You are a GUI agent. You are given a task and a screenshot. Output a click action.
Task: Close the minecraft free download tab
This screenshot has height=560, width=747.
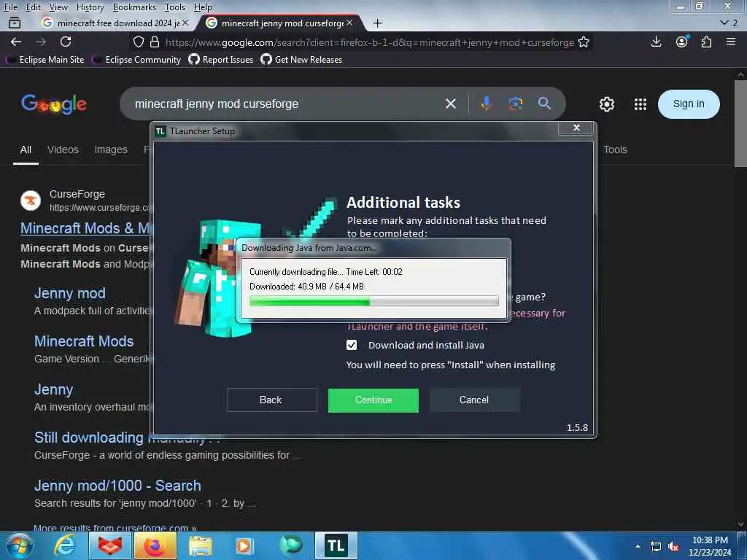click(185, 23)
